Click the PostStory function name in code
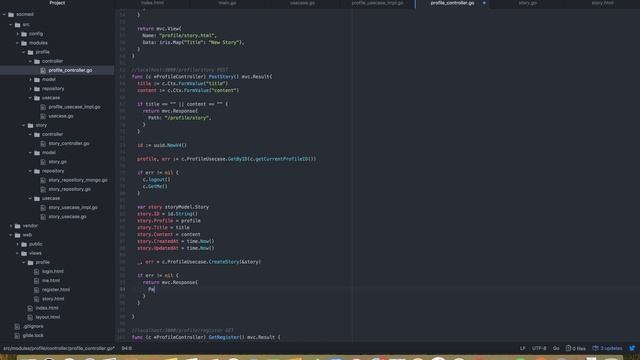The height and width of the screenshot is (360, 640). tap(221, 76)
